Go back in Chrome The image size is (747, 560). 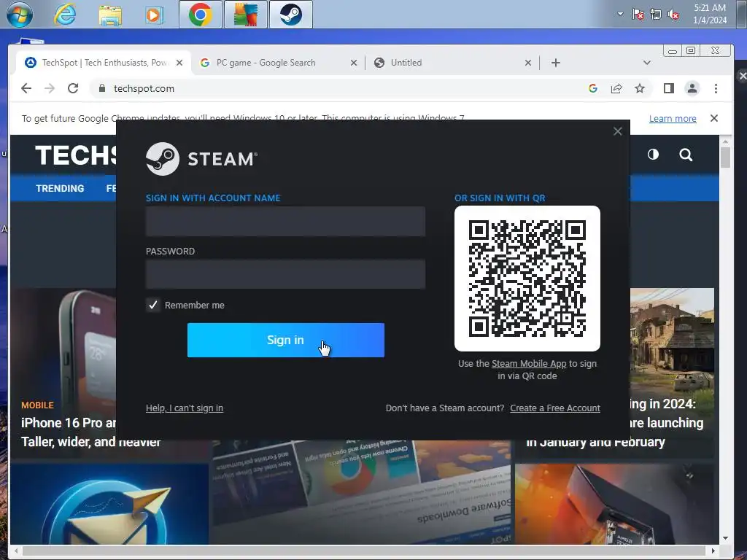click(26, 88)
